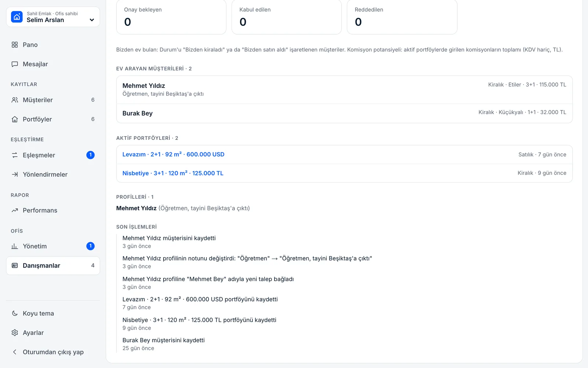Click the Eşleşmeler swap arrows icon

coord(15,155)
